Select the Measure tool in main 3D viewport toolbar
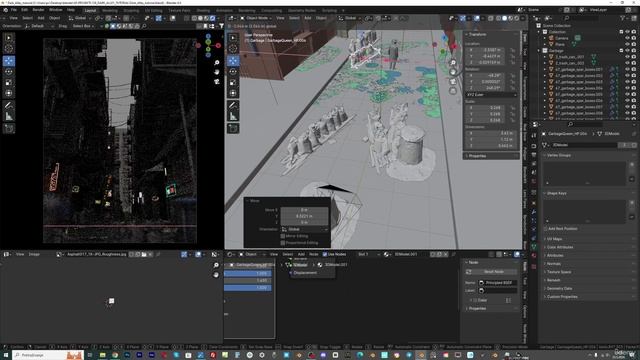Image resolution: width=640 pixels, height=360 pixels. point(233,116)
